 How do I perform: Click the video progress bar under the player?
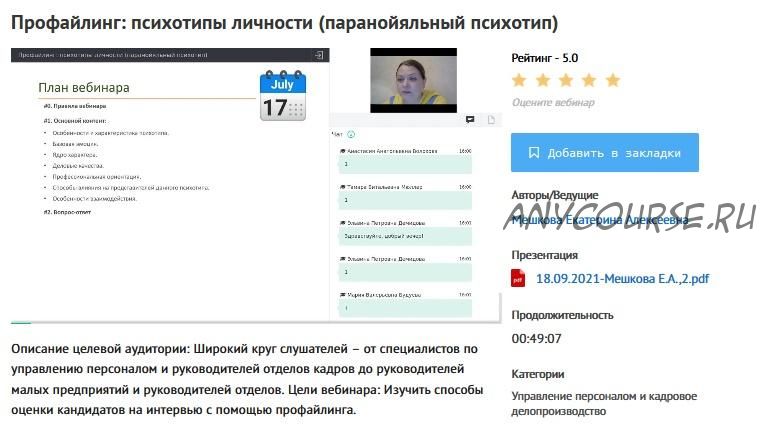pos(256,323)
